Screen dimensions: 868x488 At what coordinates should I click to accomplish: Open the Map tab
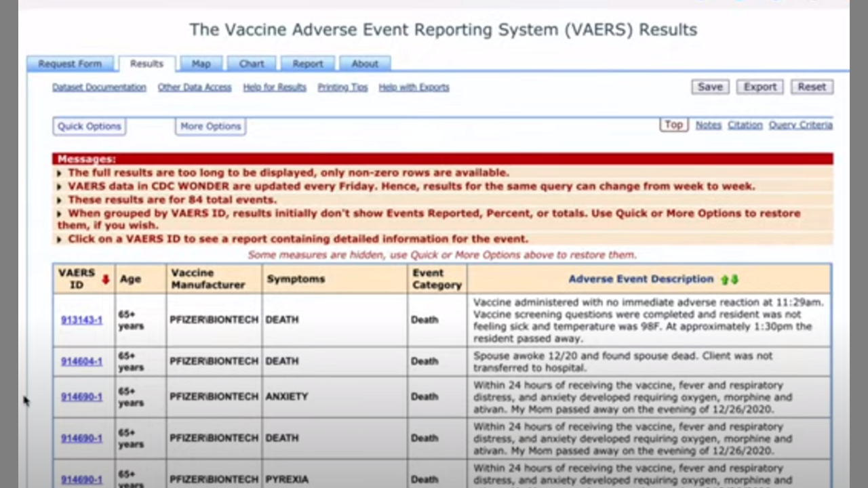[201, 64]
